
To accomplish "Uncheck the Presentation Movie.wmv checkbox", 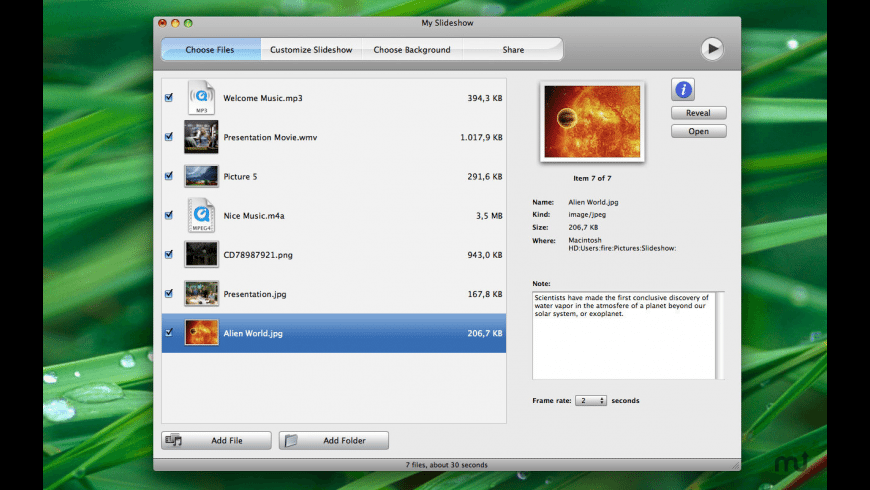I will click(x=169, y=137).
